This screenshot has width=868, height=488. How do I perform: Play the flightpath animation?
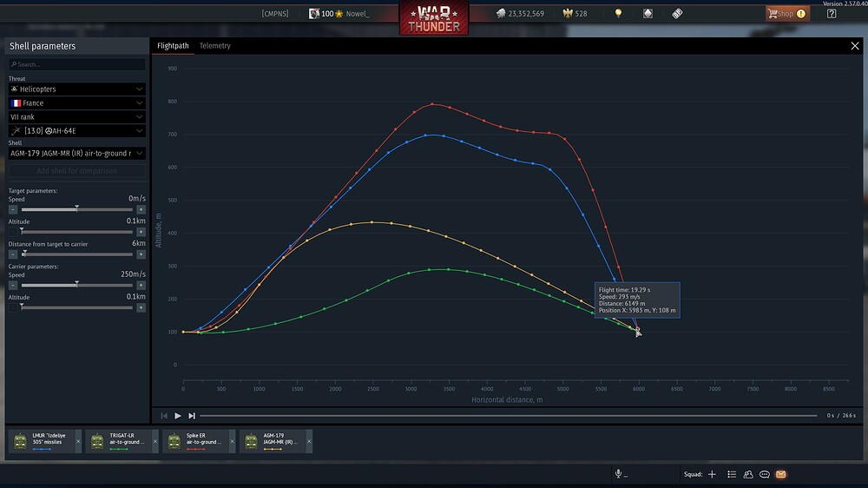tap(178, 415)
